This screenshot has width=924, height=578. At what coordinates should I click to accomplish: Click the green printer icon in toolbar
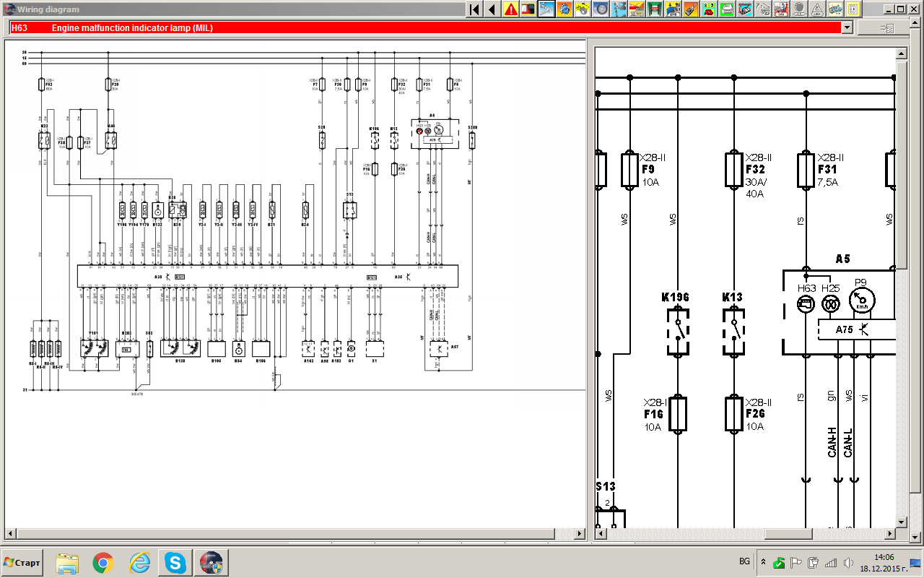(x=727, y=9)
